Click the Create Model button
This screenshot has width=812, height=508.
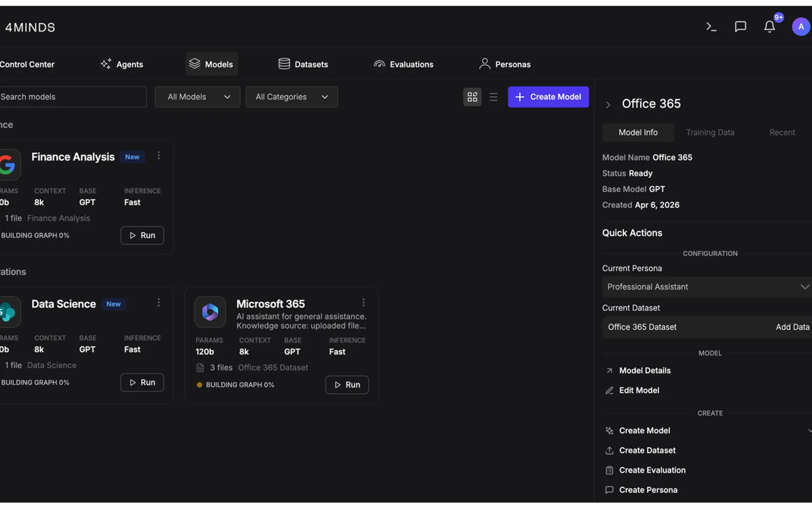(548, 97)
